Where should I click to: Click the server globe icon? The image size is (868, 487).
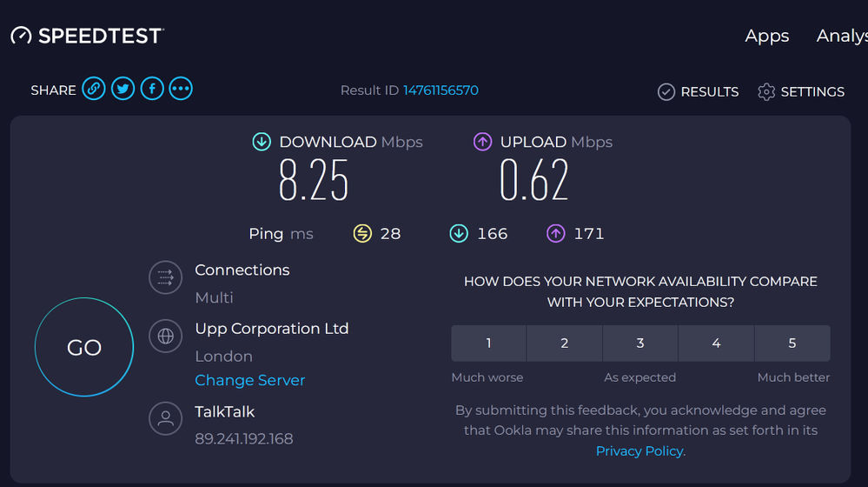[x=165, y=336]
